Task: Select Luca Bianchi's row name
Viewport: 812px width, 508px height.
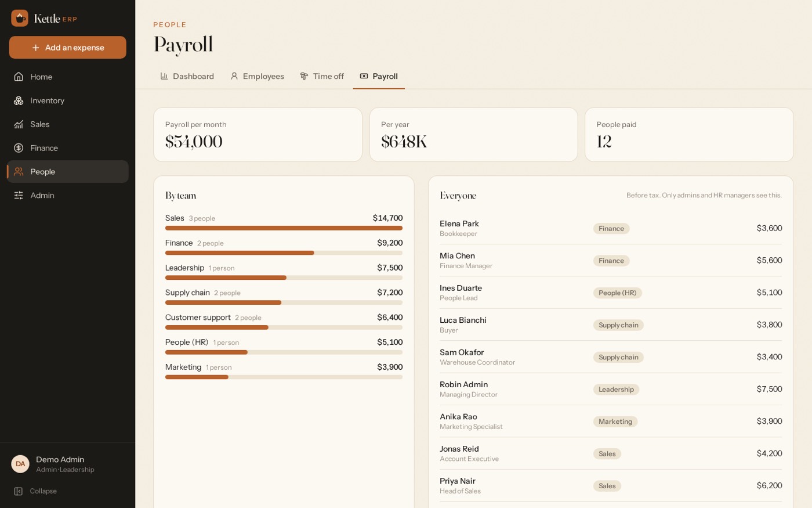Action: click(x=463, y=320)
